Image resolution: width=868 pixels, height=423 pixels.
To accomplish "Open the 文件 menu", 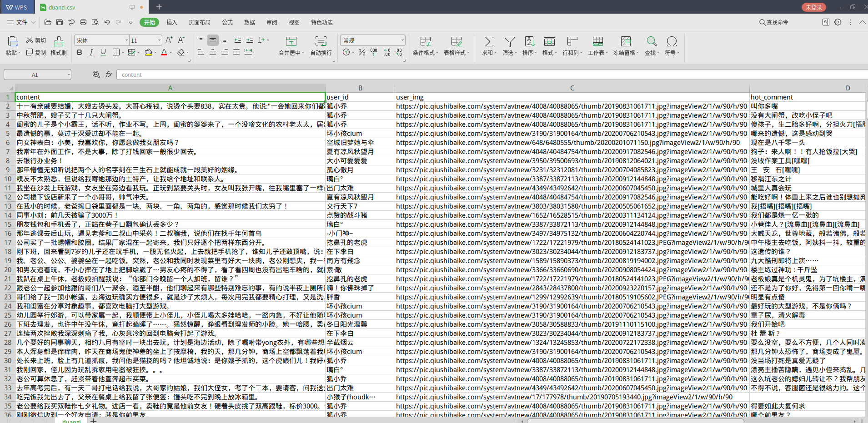I will tap(21, 22).
